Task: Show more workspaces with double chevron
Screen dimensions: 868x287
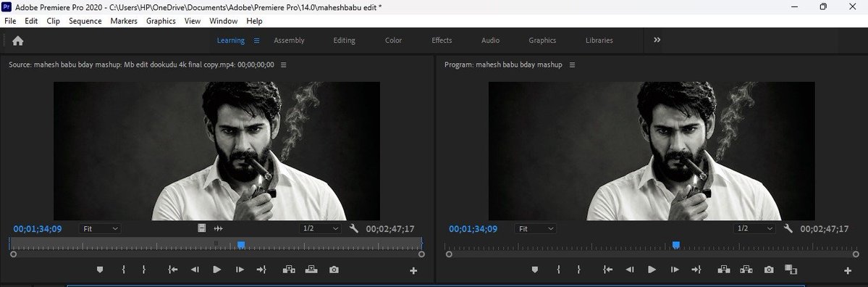Action: click(x=657, y=40)
